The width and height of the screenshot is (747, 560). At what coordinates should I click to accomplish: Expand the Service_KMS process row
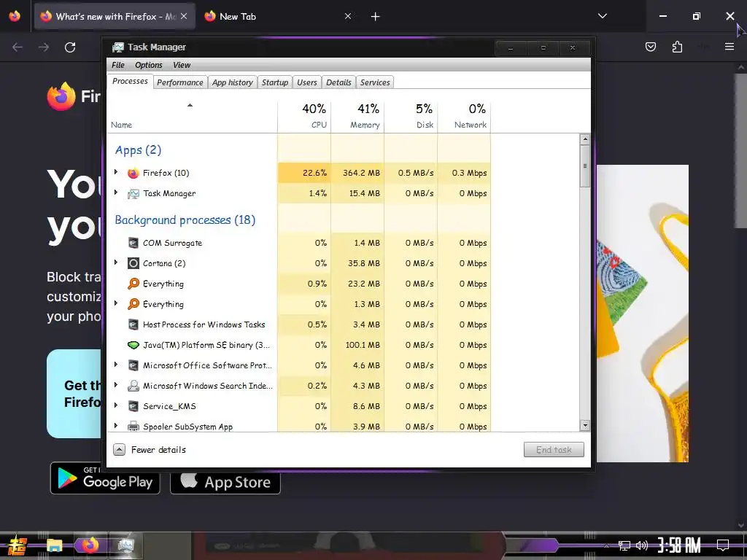(116, 405)
